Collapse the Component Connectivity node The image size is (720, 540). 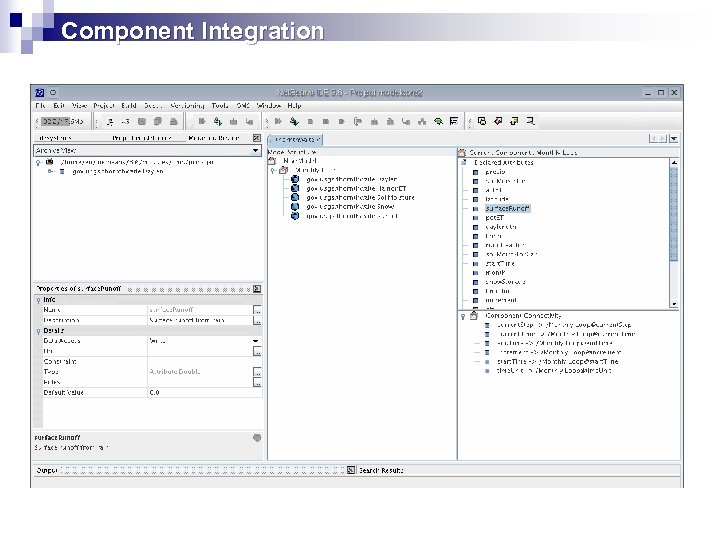click(x=463, y=316)
